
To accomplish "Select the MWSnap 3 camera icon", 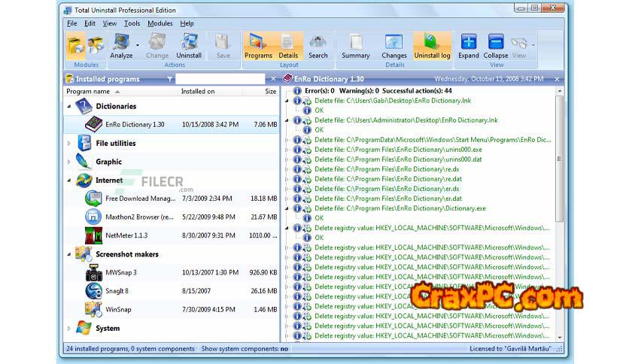I will (93, 272).
